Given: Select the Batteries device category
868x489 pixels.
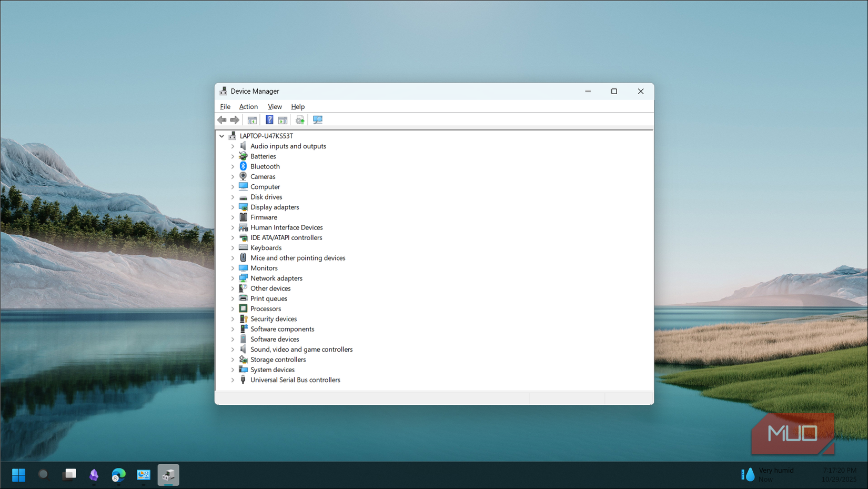Looking at the screenshot, I should (x=262, y=156).
